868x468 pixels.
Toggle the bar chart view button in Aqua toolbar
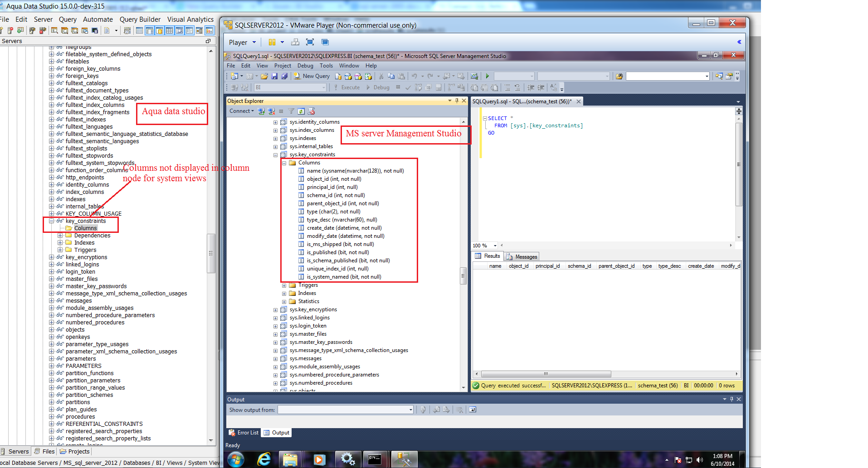[209, 30]
